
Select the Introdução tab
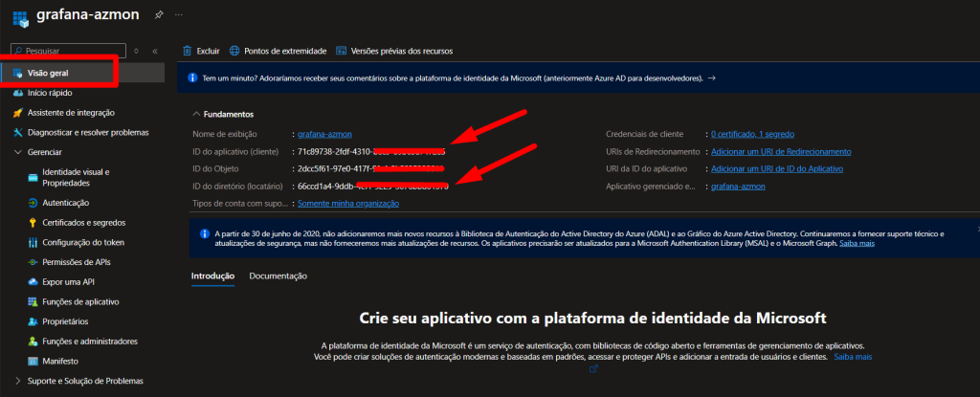tap(212, 276)
